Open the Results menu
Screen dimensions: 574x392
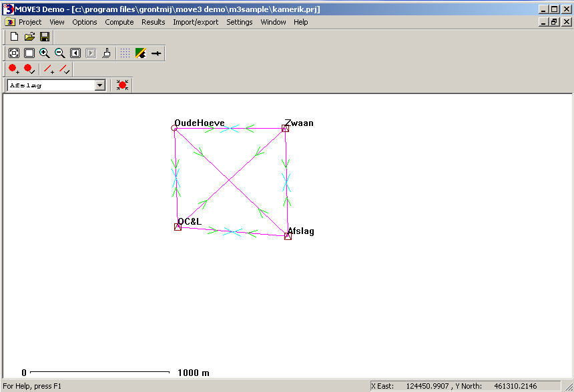point(154,22)
